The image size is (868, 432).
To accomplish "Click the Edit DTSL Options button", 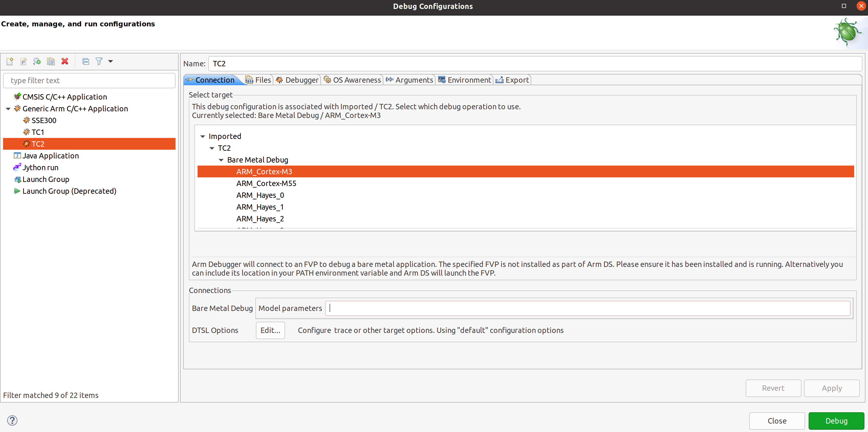I will [x=270, y=330].
